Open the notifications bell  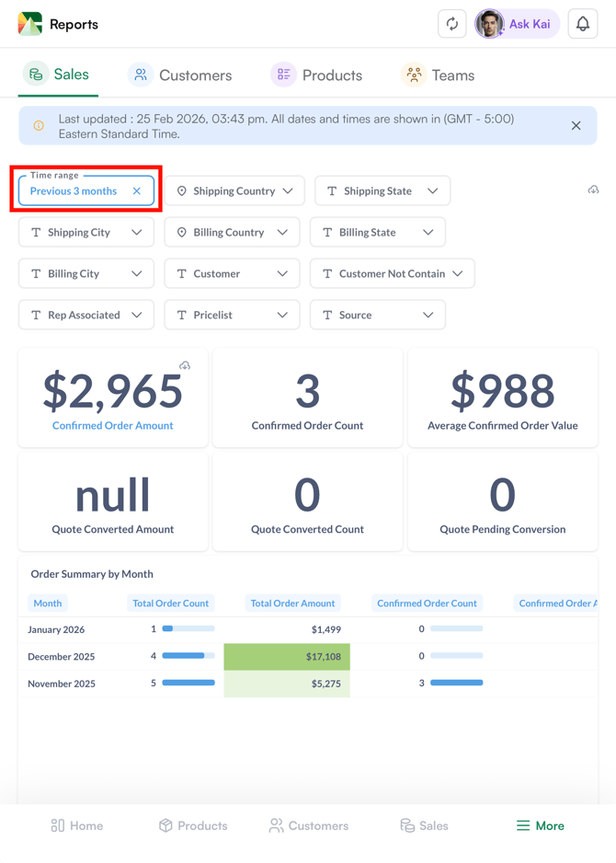pyautogui.click(x=583, y=25)
